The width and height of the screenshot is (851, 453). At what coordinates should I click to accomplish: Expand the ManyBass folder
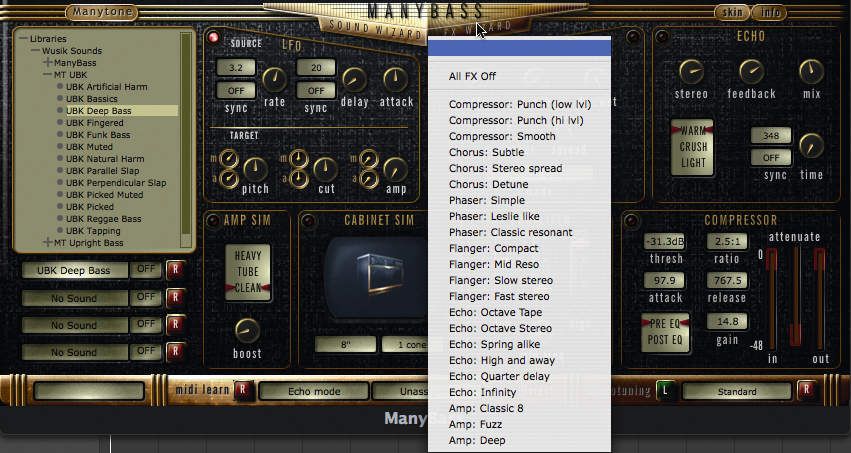pos(48,62)
